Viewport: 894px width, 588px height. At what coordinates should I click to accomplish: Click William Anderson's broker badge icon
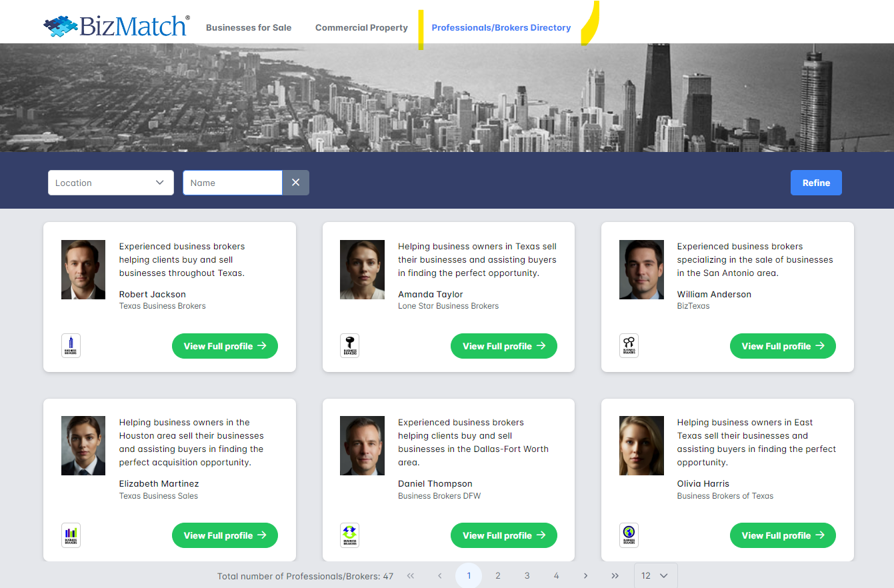point(629,346)
